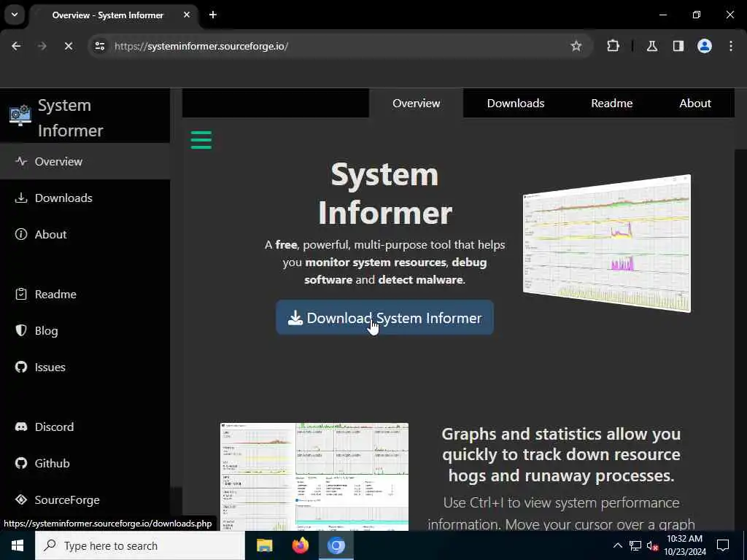
Task: Click the page vertical scrollbar
Action: click(x=740, y=309)
